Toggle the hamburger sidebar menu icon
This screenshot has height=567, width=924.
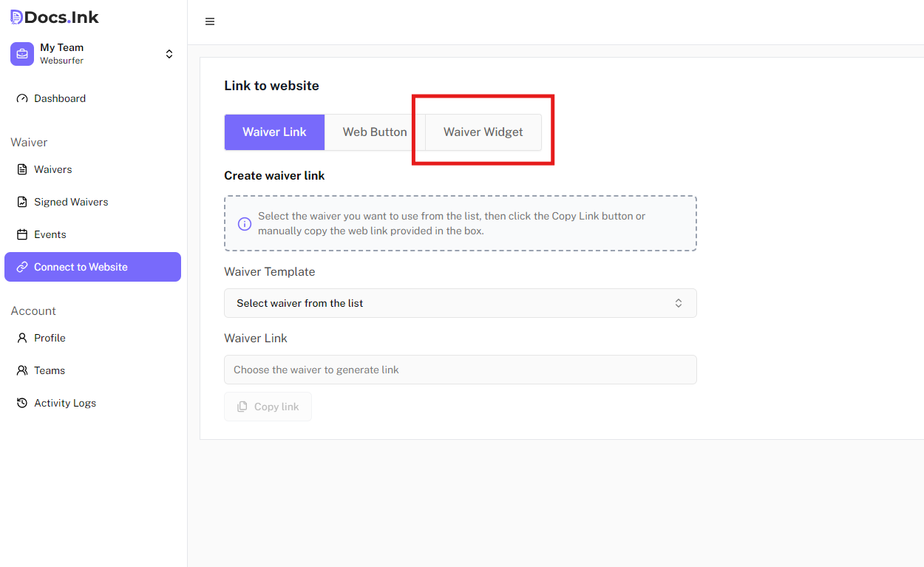click(x=210, y=21)
